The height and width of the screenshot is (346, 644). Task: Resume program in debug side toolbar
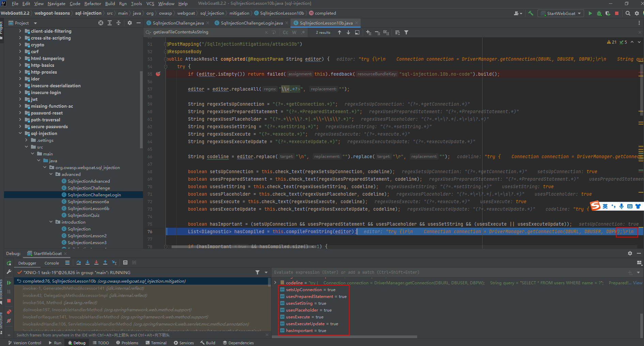click(9, 283)
